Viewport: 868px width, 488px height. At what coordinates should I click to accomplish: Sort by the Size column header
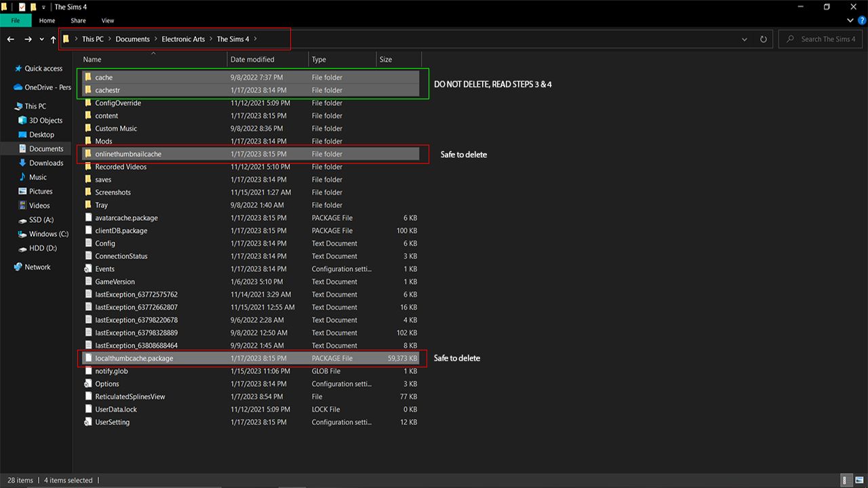click(x=386, y=60)
